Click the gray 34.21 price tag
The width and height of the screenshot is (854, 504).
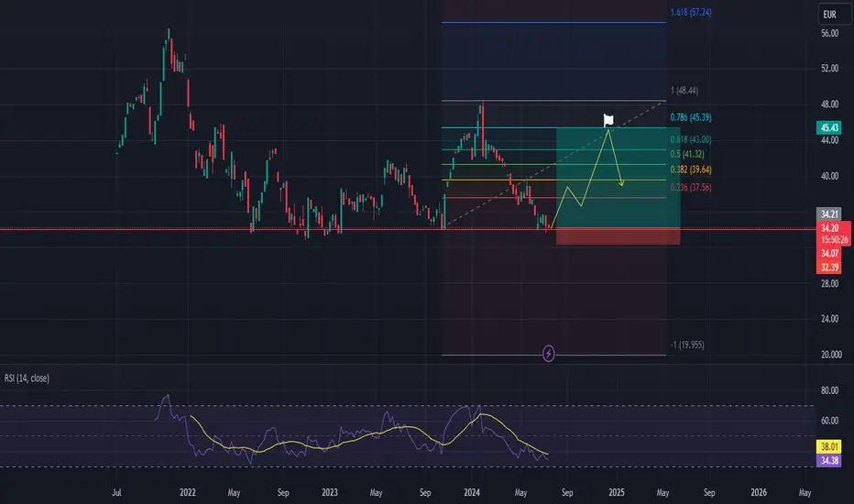click(829, 214)
